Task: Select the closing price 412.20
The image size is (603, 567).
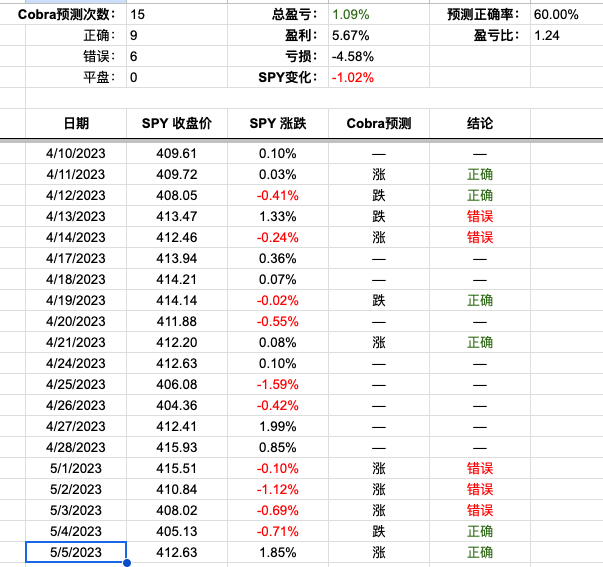Action: pos(177,342)
